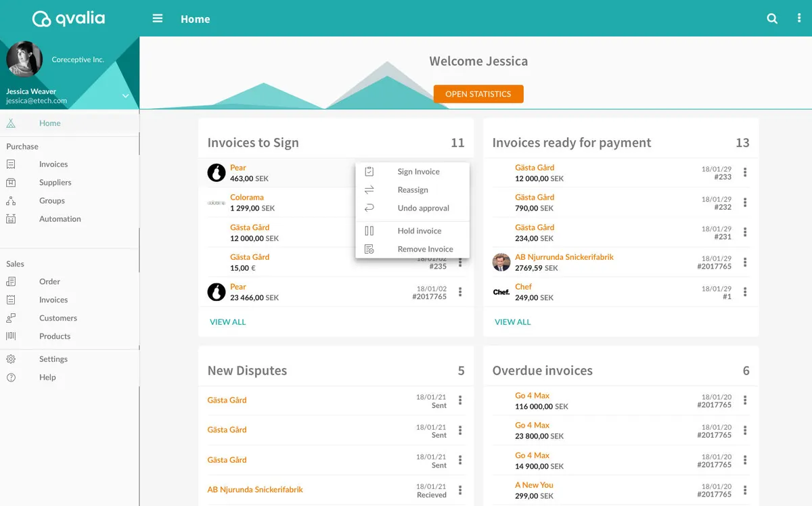Open options for Gästa Gård #232 invoice
812x506 pixels.
pyautogui.click(x=745, y=202)
